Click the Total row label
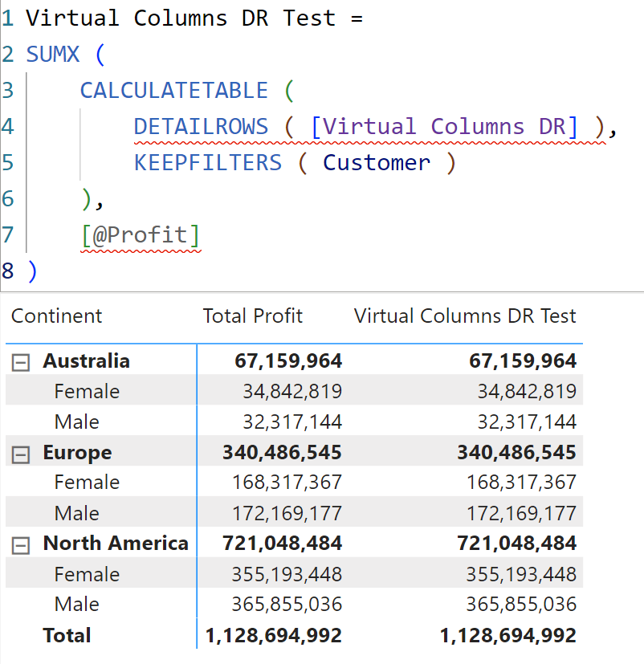The image size is (644, 664). point(67,635)
